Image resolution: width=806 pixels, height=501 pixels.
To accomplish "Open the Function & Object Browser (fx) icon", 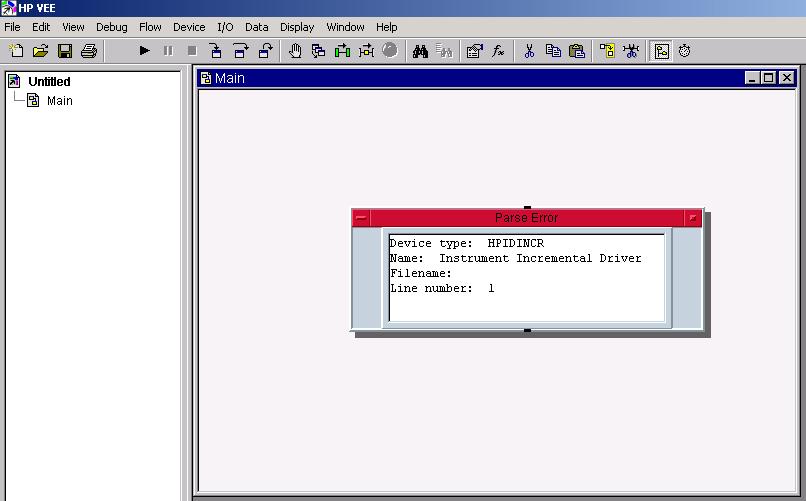I will pos(498,51).
